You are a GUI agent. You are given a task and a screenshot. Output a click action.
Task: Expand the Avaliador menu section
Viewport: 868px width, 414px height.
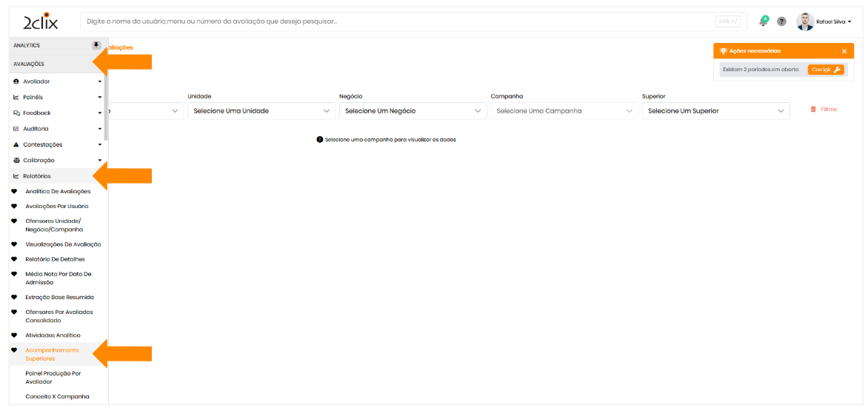tap(56, 81)
